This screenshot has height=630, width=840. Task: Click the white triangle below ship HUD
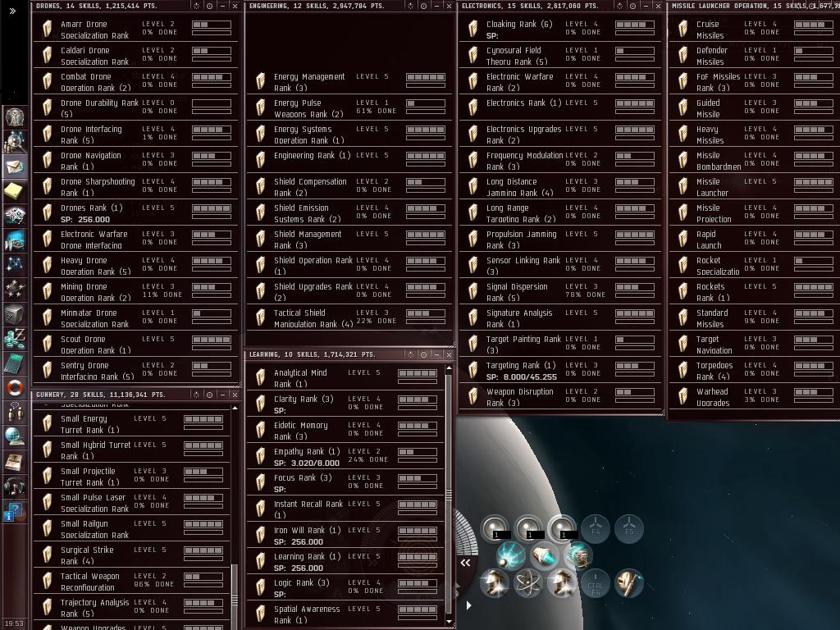tap(468, 605)
